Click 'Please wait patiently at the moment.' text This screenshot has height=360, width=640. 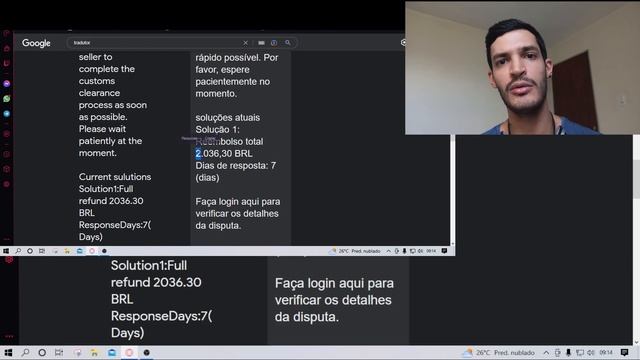click(110, 141)
